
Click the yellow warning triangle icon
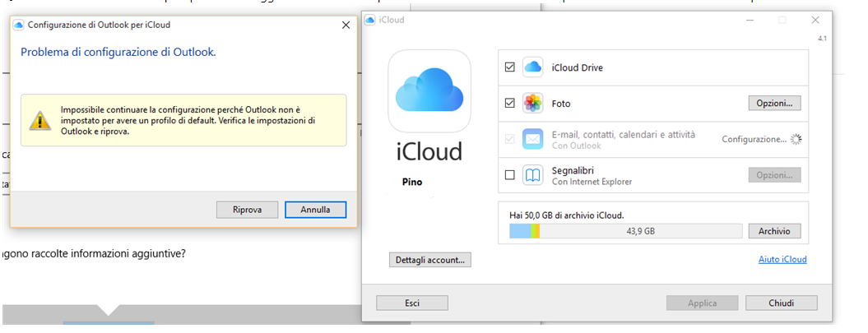pyautogui.click(x=39, y=119)
